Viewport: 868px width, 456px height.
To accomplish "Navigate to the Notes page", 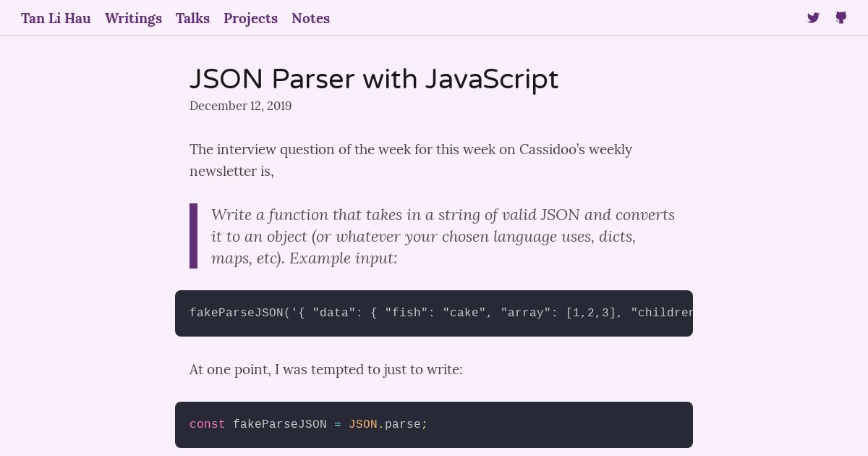I will pos(310,18).
